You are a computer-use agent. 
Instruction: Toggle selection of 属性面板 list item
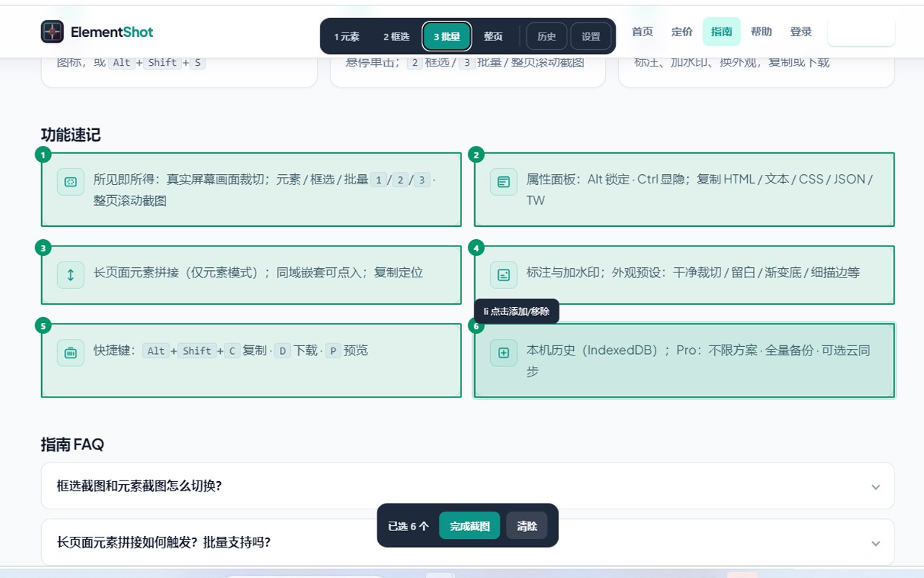pyautogui.click(x=684, y=189)
